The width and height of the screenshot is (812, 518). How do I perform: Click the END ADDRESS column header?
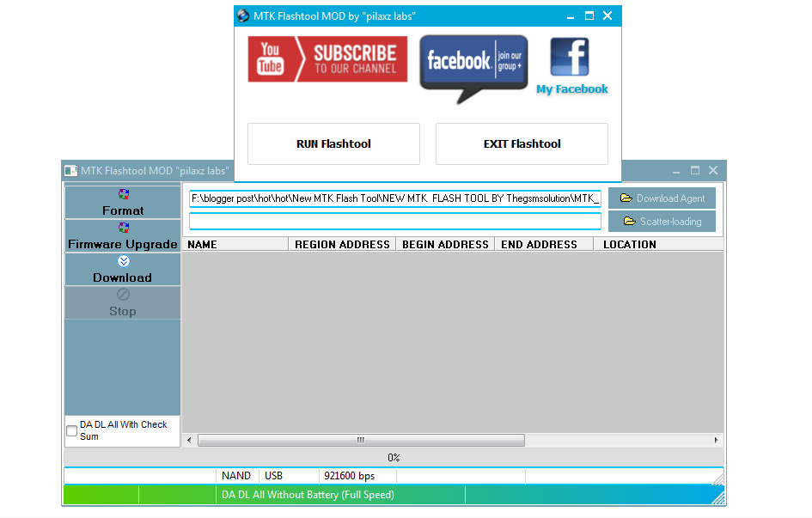click(x=544, y=244)
